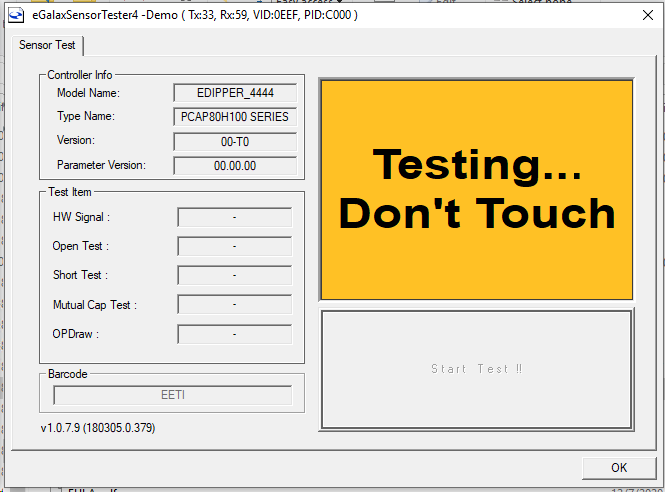Click the "Open Test :" label
Screen dimensions: 665x492
81,246
